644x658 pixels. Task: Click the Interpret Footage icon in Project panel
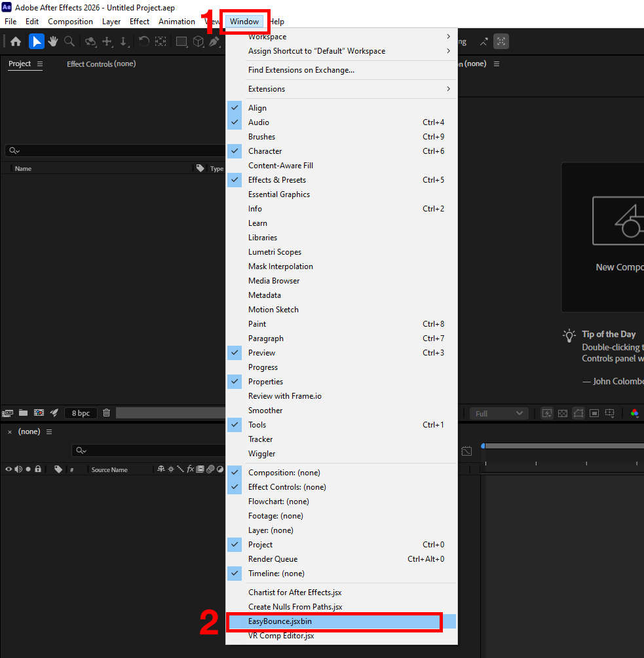coord(8,413)
